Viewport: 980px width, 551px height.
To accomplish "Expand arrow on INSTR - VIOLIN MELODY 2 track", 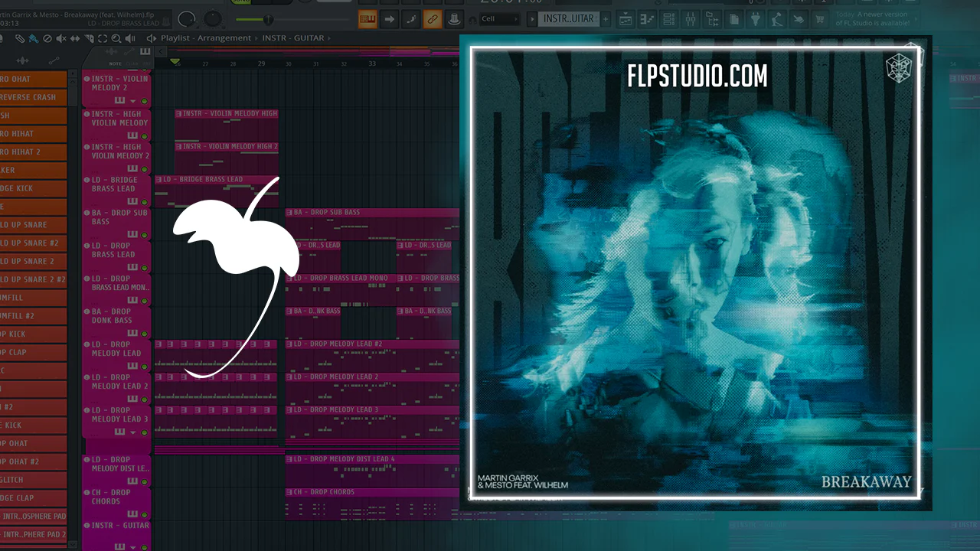I will (x=132, y=101).
